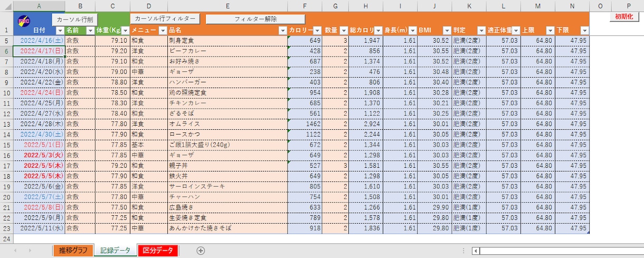Open the 数量 column filter dropdown

343,31
